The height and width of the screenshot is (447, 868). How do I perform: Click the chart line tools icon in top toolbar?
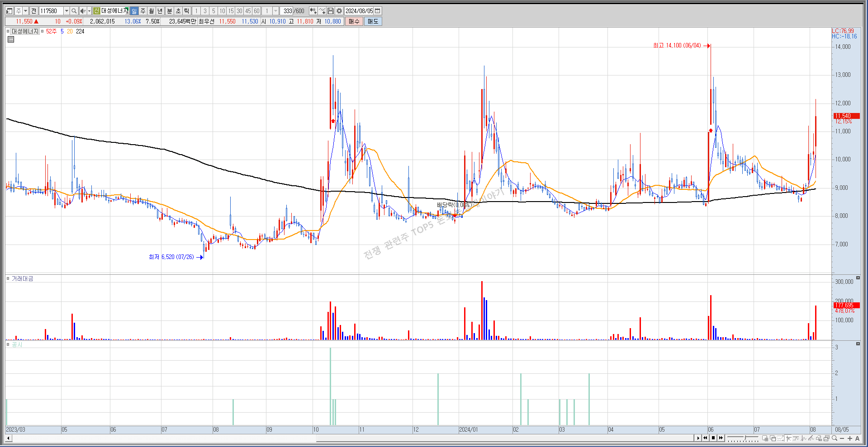322,11
